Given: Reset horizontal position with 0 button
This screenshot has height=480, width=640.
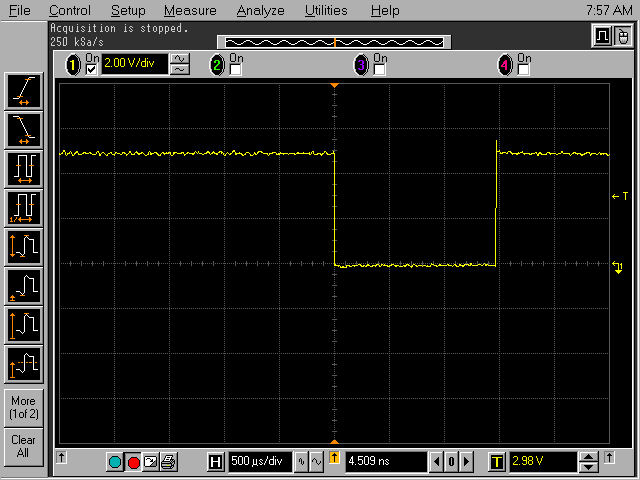Looking at the screenshot, I should [451, 462].
